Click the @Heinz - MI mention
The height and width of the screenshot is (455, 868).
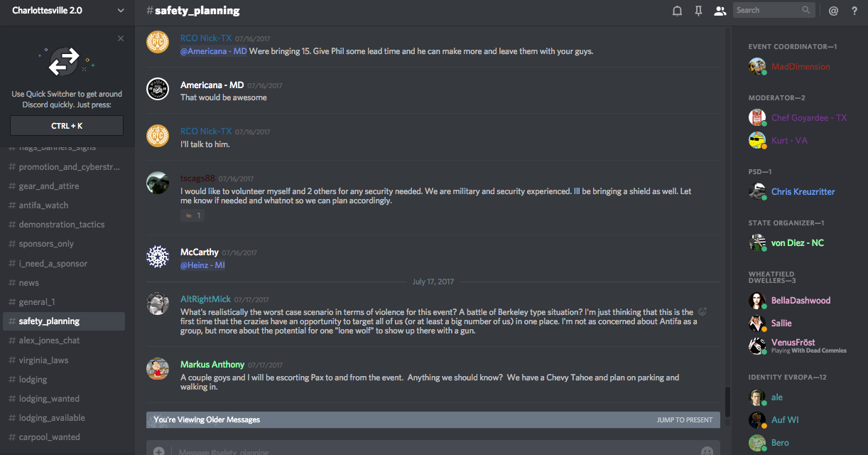[202, 265]
